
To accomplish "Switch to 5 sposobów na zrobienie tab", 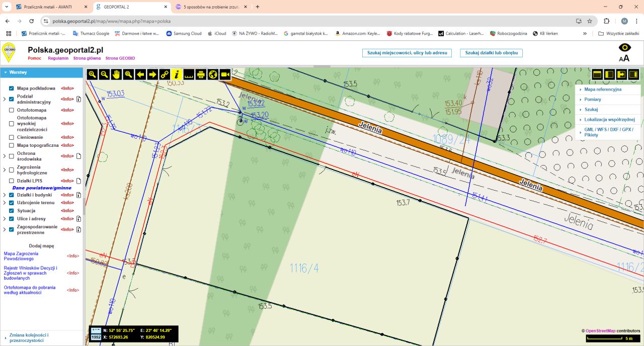I will 211,7.
